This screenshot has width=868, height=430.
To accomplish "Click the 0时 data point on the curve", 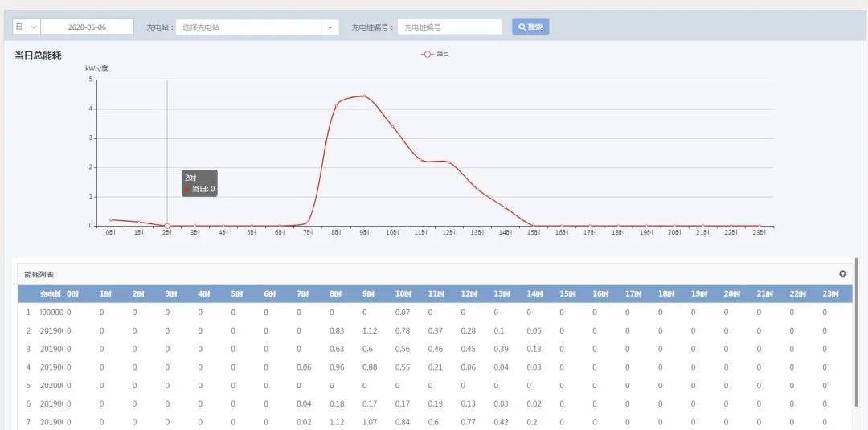I will (111, 219).
